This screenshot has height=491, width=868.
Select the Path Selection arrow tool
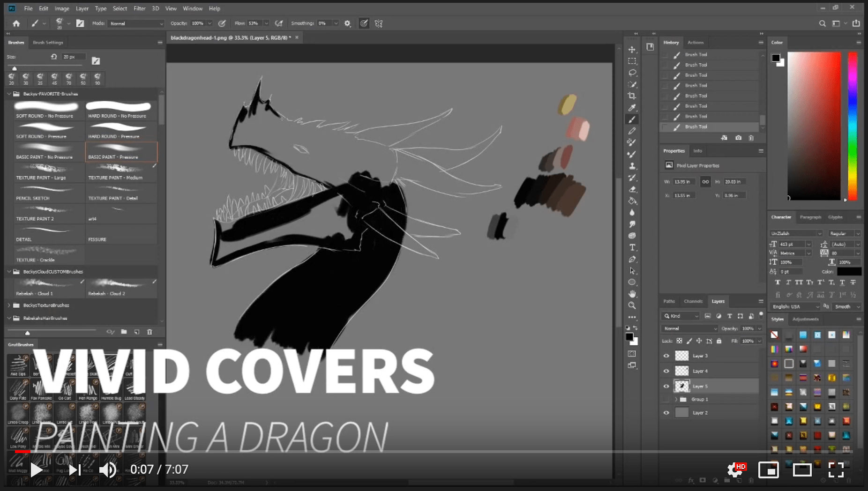pyautogui.click(x=632, y=271)
